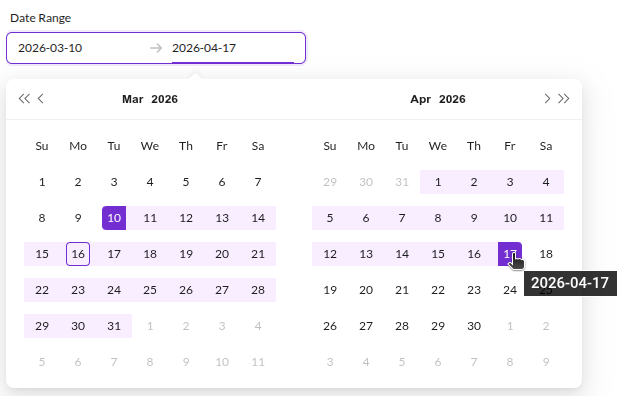
Task: Choose March 7 Saturday cell
Action: click(x=258, y=182)
